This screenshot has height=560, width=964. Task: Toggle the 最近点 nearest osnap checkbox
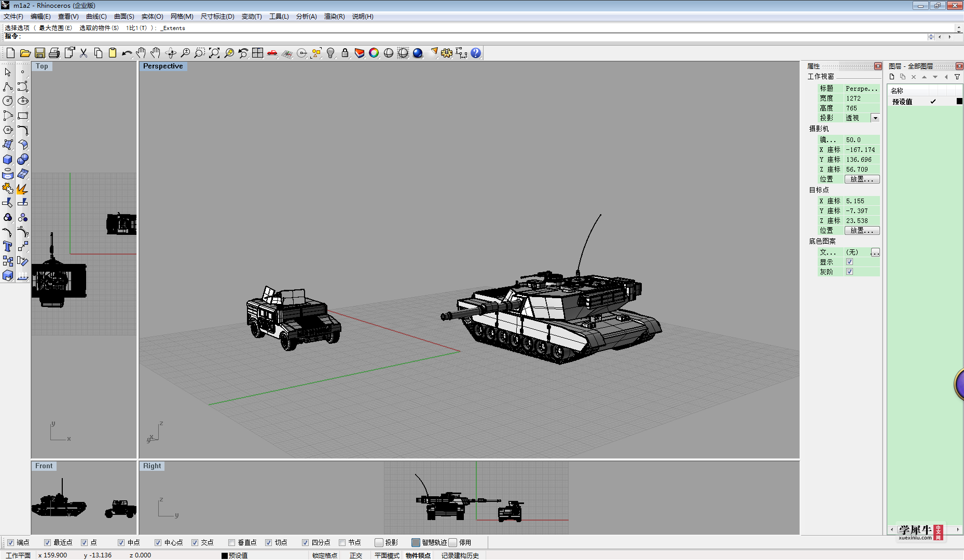tap(47, 542)
